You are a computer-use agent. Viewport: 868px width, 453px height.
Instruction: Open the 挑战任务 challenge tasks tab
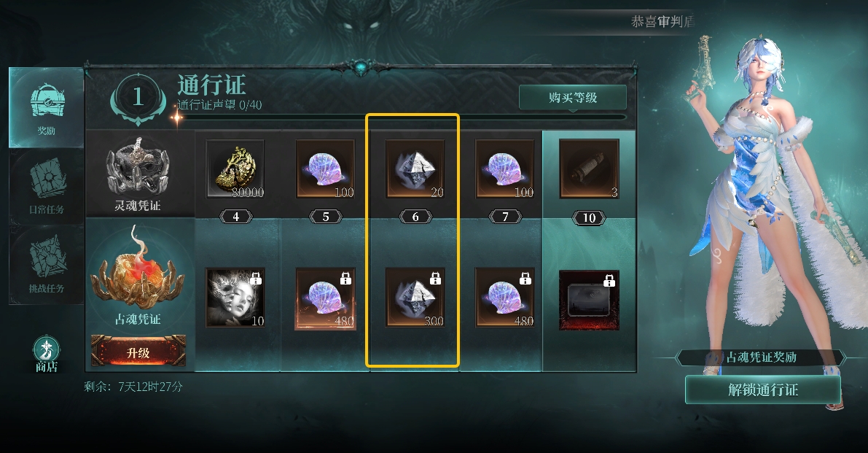(x=47, y=266)
